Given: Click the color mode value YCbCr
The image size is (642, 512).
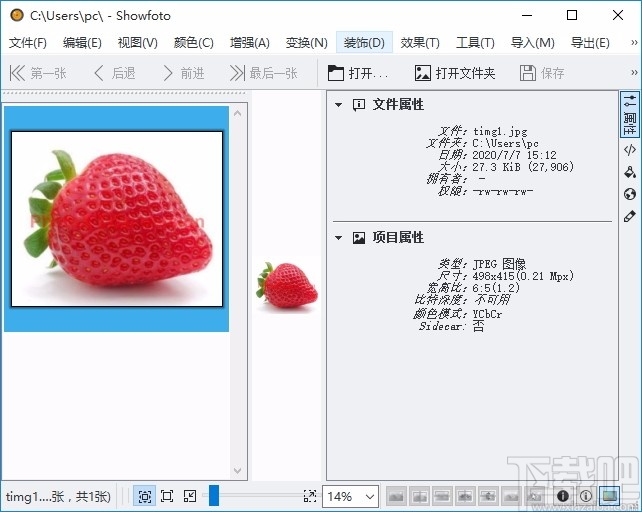Looking at the screenshot, I should [x=487, y=314].
